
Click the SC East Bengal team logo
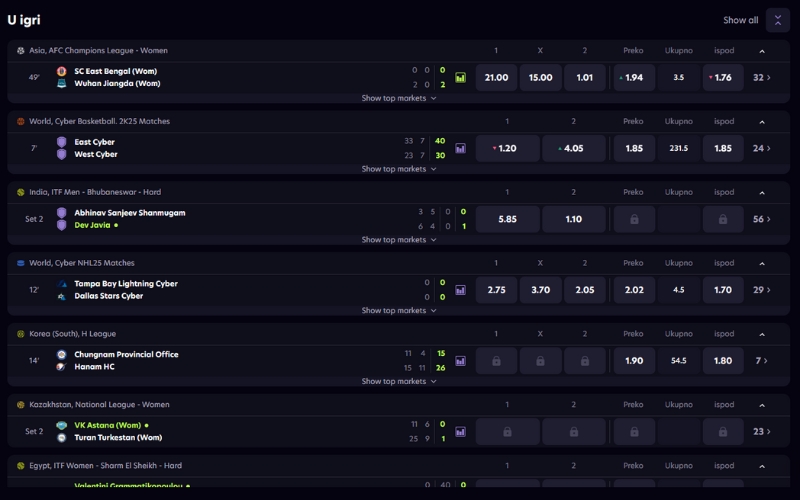(x=62, y=71)
